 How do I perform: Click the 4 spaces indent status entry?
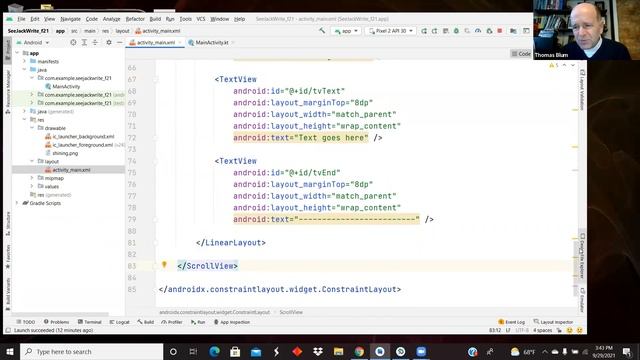[542, 330]
